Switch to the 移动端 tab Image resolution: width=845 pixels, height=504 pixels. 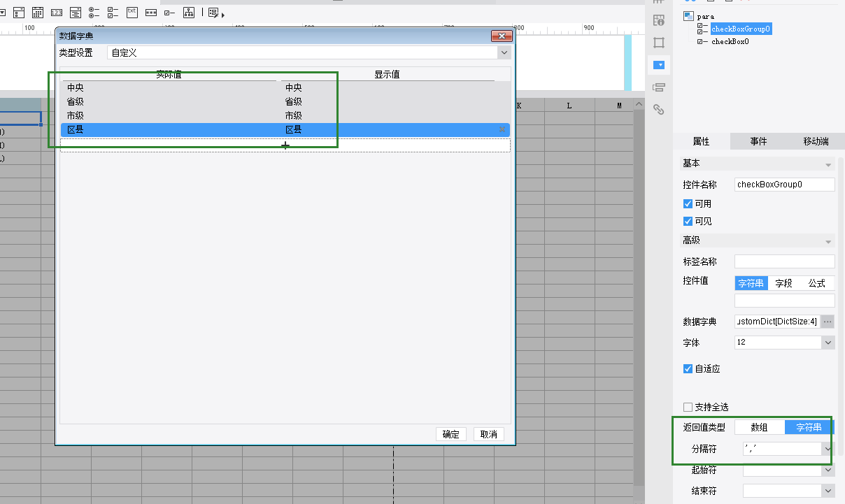click(x=816, y=141)
